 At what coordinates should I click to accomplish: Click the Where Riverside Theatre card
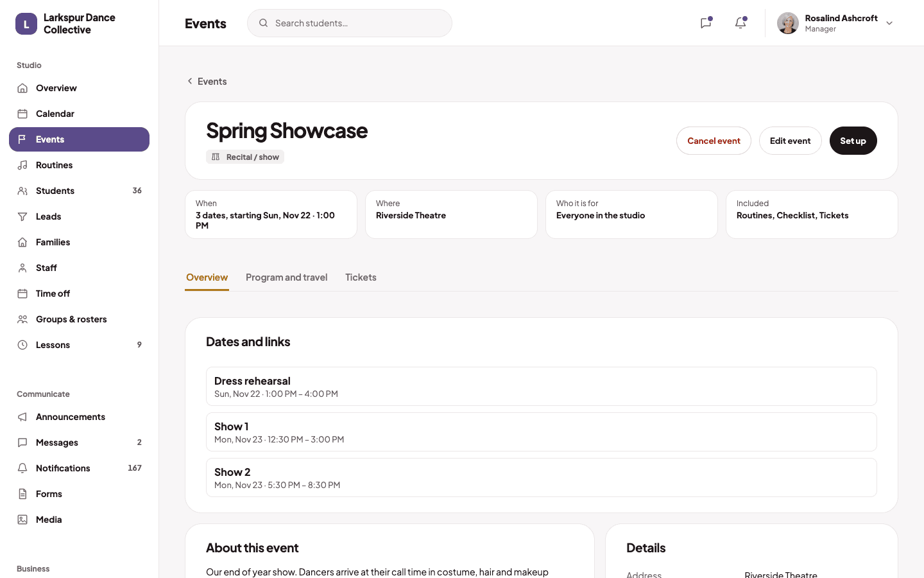(451, 215)
